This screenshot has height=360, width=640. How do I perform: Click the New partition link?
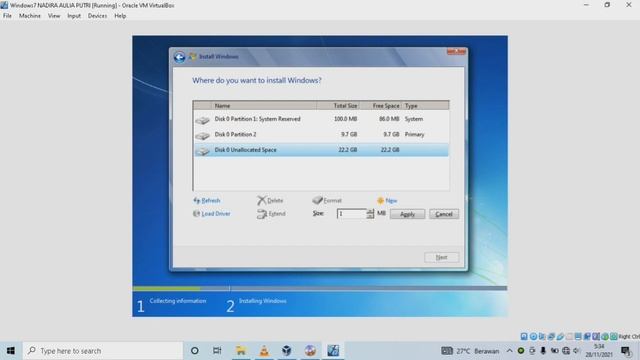391,201
